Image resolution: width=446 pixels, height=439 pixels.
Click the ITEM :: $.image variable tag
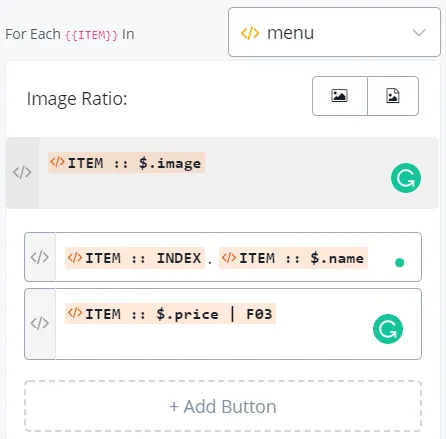point(126,163)
